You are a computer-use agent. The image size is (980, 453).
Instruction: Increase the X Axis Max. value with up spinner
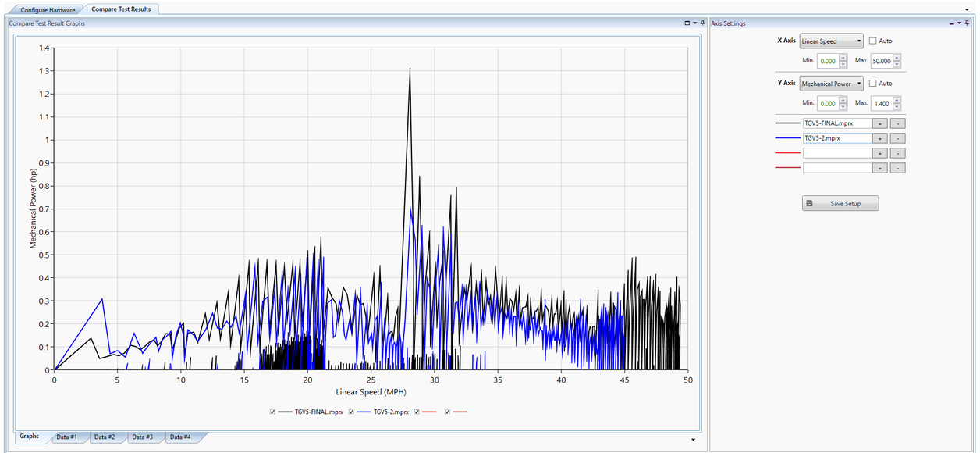(x=897, y=58)
